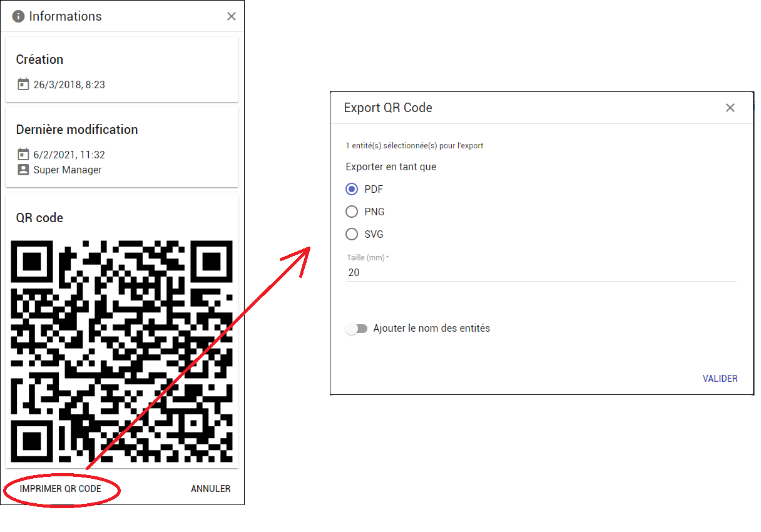This screenshot has height=532, width=761.
Task: Close the Informations panel
Action: (x=232, y=16)
